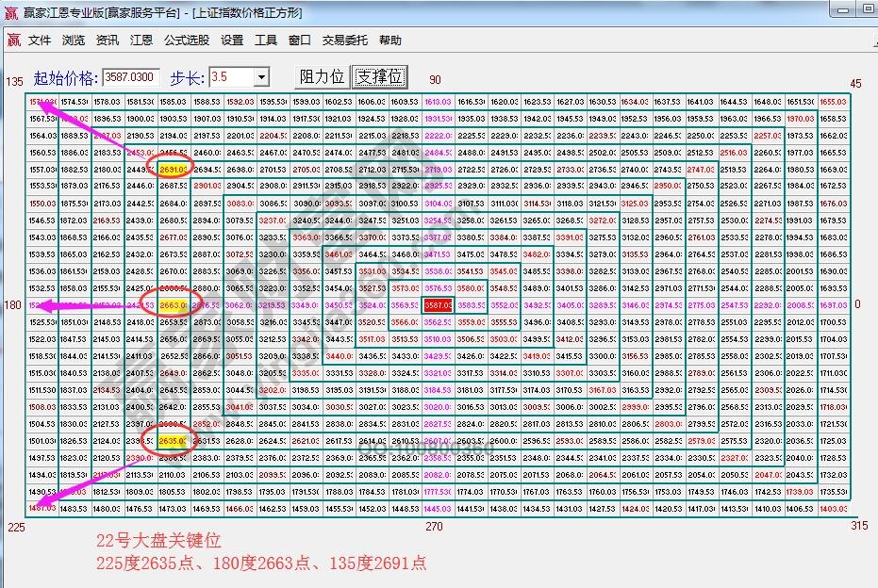Click the 赢 logo icon on the menu bar

[x=13, y=40]
